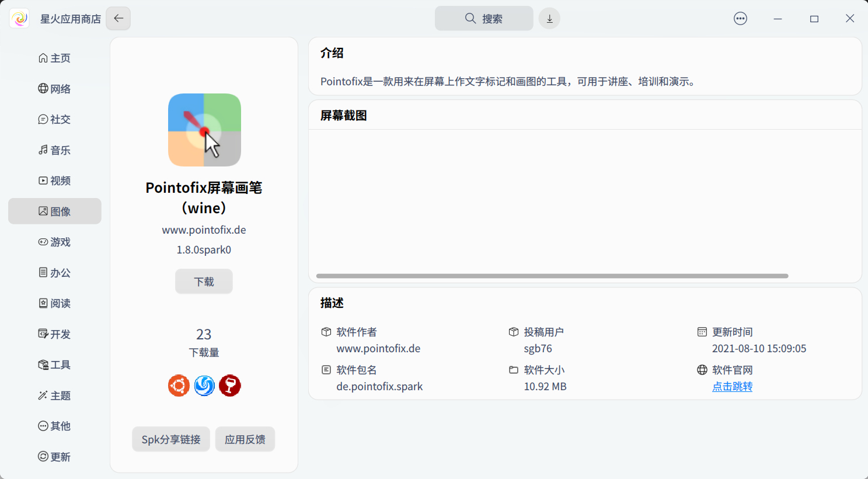Click the 下载 download button
Screen dimensions: 868x479
click(204, 281)
